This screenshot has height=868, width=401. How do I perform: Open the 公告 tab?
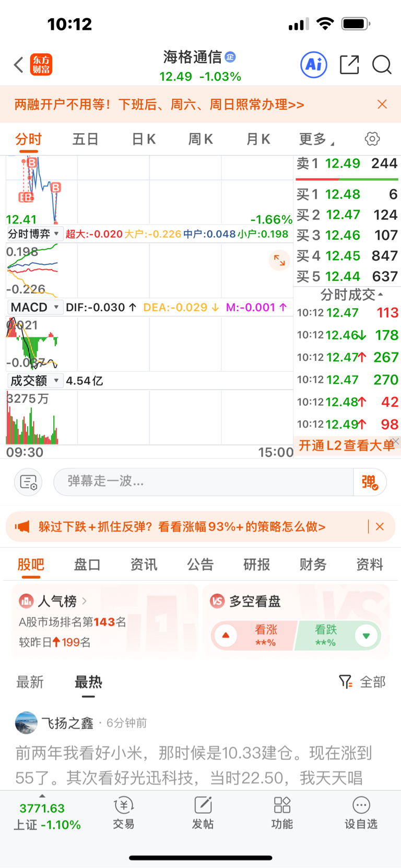(200, 565)
